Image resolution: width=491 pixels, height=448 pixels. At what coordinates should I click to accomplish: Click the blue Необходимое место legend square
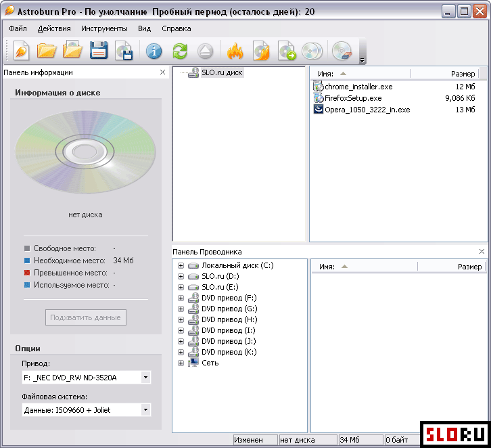pyautogui.click(x=27, y=261)
